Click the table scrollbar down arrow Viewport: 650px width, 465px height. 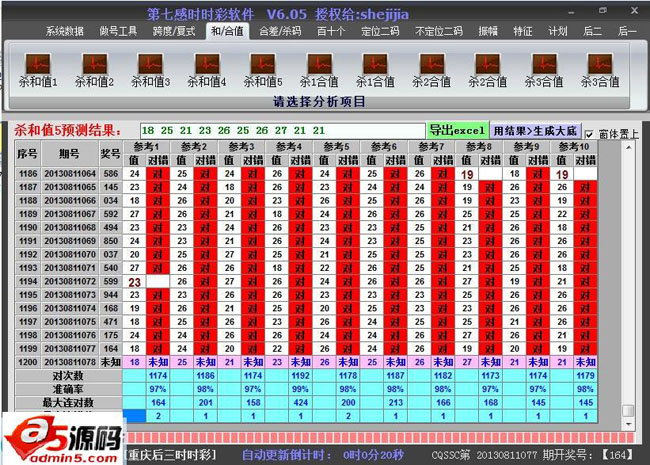(x=628, y=424)
